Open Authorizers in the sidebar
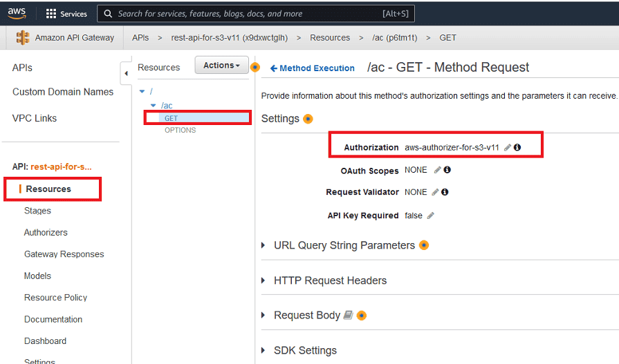The height and width of the screenshot is (364, 619). [46, 233]
